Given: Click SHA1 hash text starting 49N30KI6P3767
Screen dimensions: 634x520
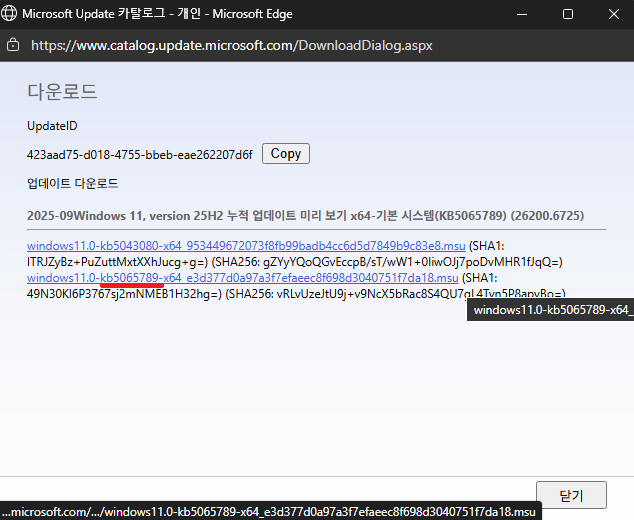Looking at the screenshot, I should (x=124, y=294).
